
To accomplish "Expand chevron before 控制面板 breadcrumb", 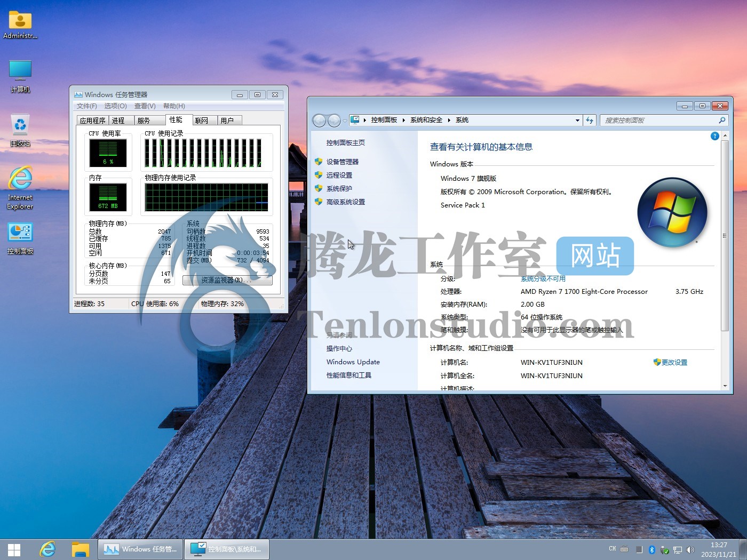I will pos(365,120).
